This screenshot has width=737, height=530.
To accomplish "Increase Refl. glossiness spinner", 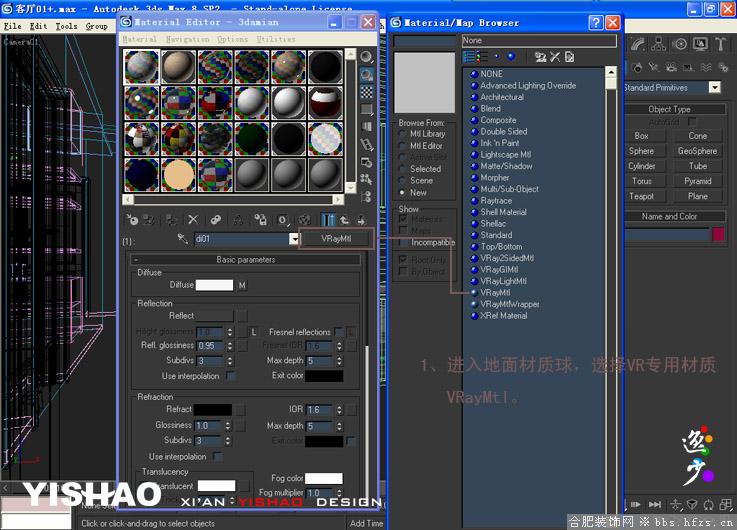I will pos(229,343).
